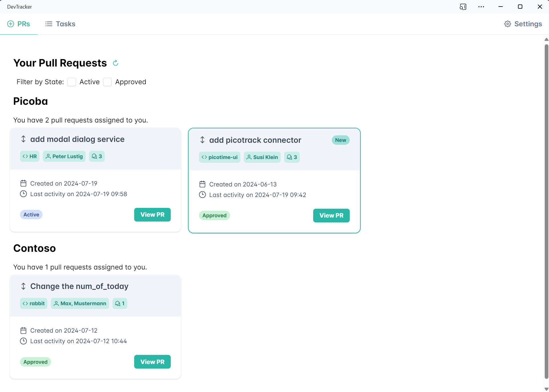Click the Max, Mustermann author tag
Viewport: 549px width, 392px height.
tap(80, 303)
